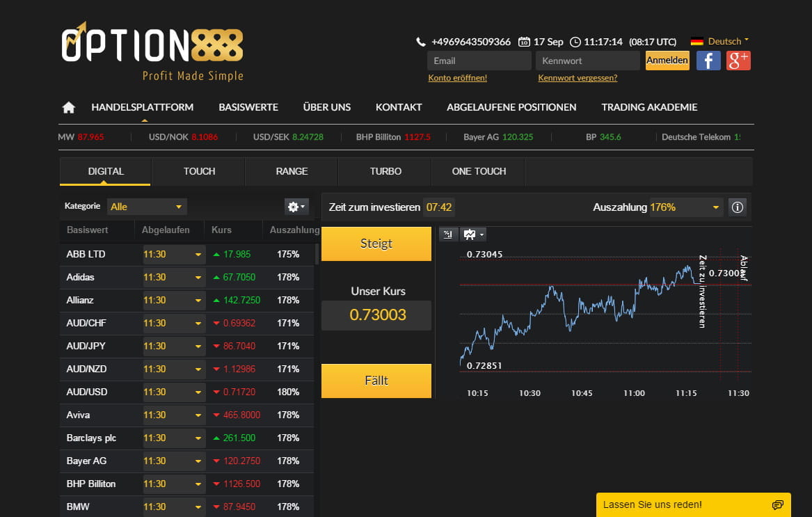812x517 pixels.
Task: Select the ABB LTD asset row
Action: pos(187,255)
